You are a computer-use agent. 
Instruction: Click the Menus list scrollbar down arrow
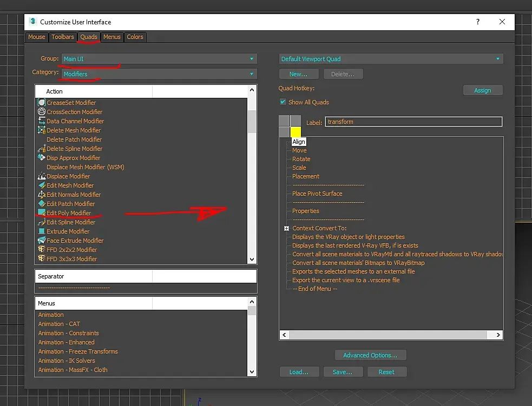tap(252, 372)
